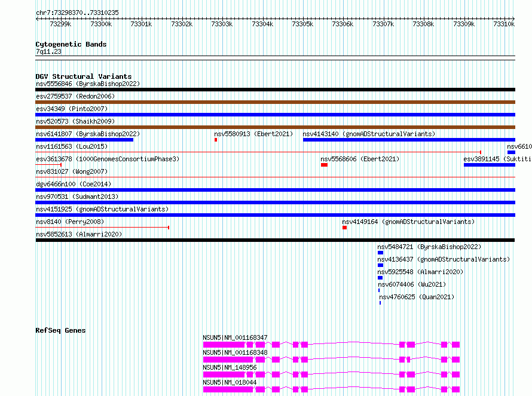
Task: Open nsv4149164 (gnomADStructuralVariants) label
Action: coord(408,222)
